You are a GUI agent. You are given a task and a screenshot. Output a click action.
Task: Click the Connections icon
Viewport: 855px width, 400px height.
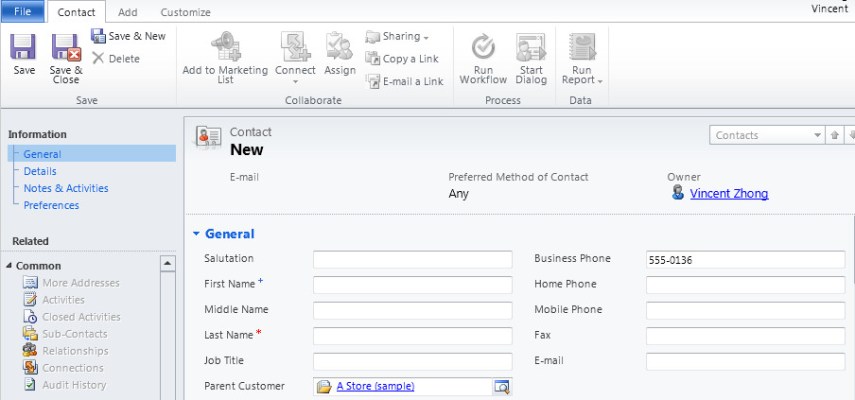[x=30, y=367]
